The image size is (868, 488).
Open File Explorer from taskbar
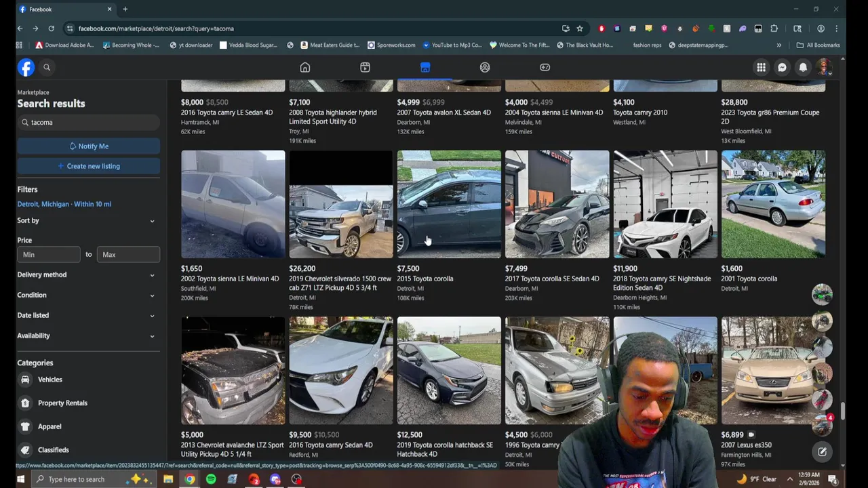coord(168,479)
